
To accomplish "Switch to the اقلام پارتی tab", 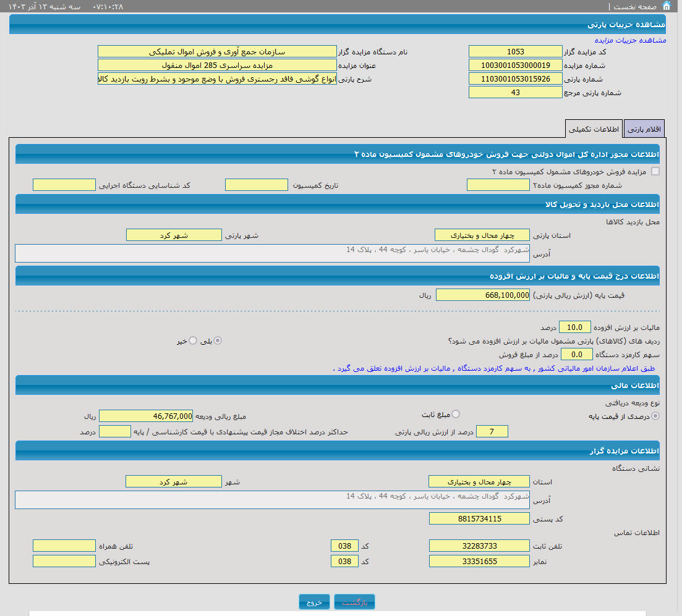I will coord(644,129).
